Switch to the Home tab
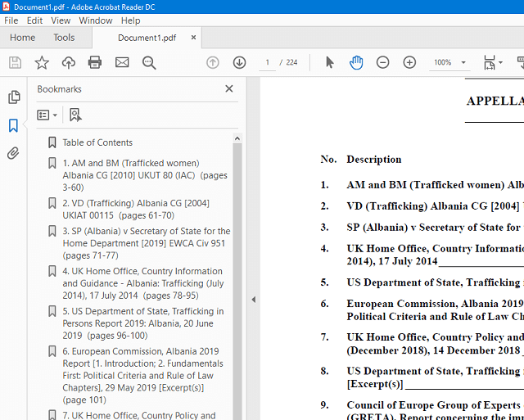Viewport: 524px width, 420px height. pyautogui.click(x=22, y=38)
